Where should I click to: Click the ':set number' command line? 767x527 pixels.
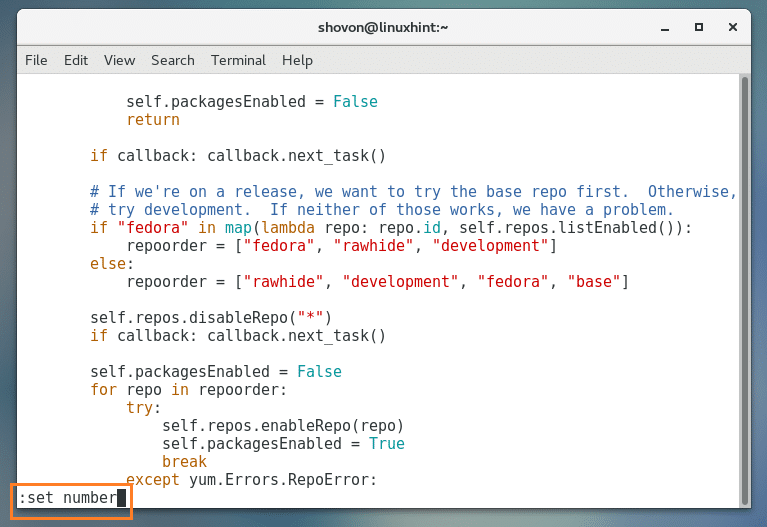tap(68, 498)
